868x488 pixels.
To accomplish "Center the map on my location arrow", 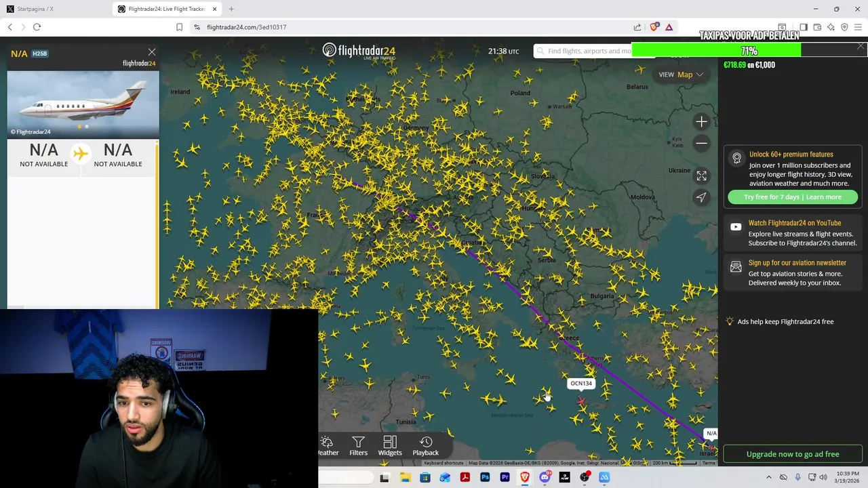I will 702,197.
